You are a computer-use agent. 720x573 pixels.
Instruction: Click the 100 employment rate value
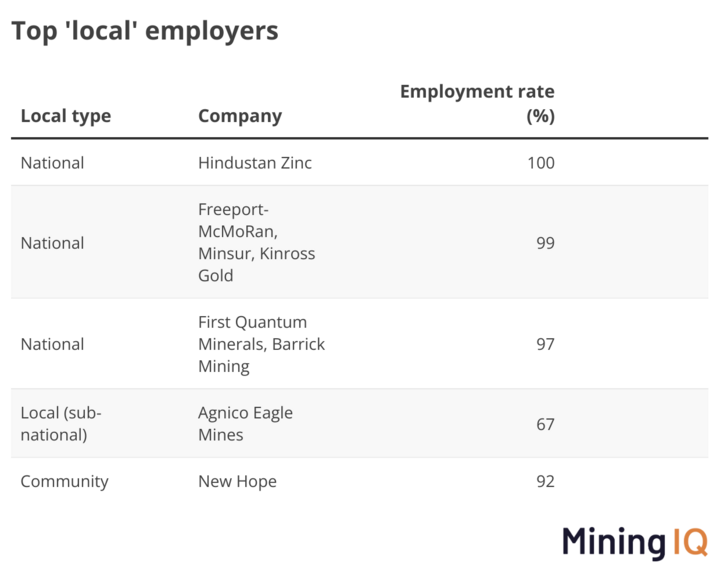541,163
